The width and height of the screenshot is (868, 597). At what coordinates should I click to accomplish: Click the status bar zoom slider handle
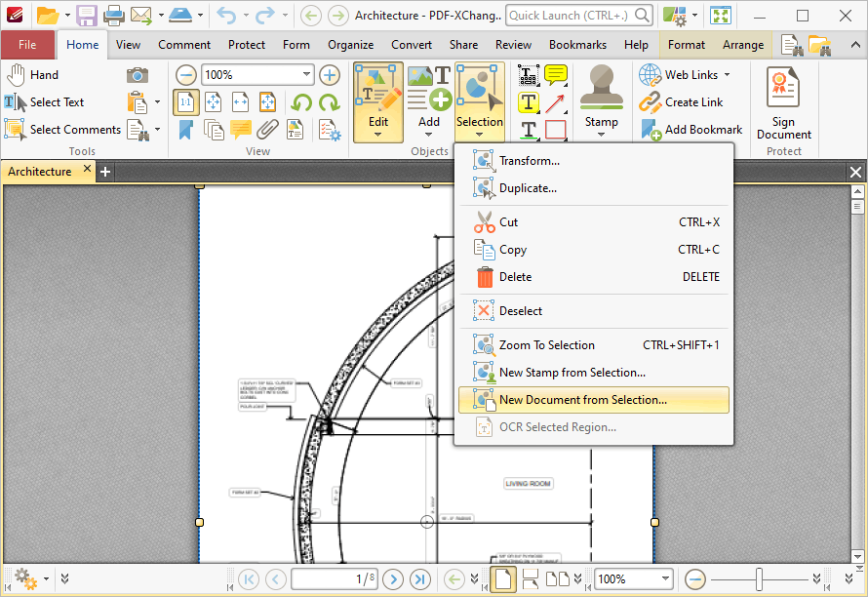coord(759,579)
